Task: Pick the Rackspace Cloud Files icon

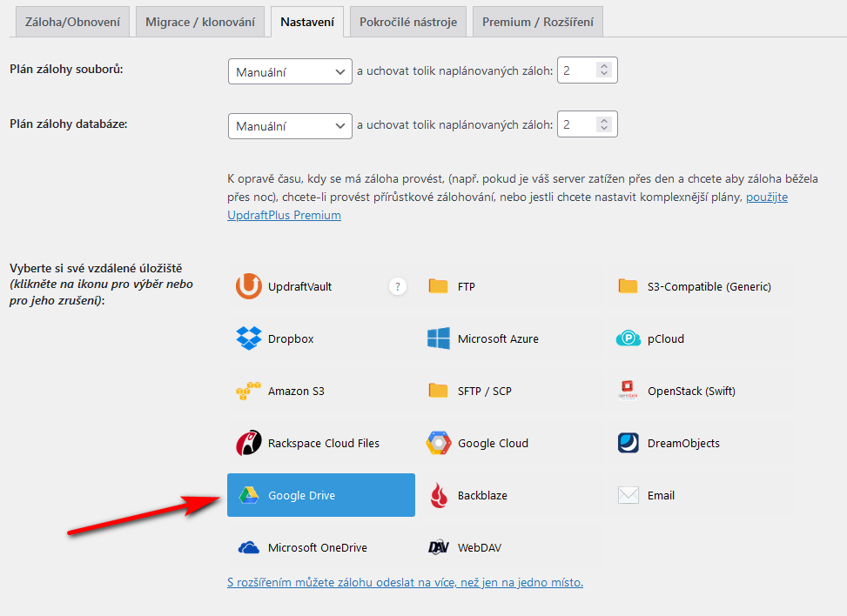Action: click(x=248, y=443)
